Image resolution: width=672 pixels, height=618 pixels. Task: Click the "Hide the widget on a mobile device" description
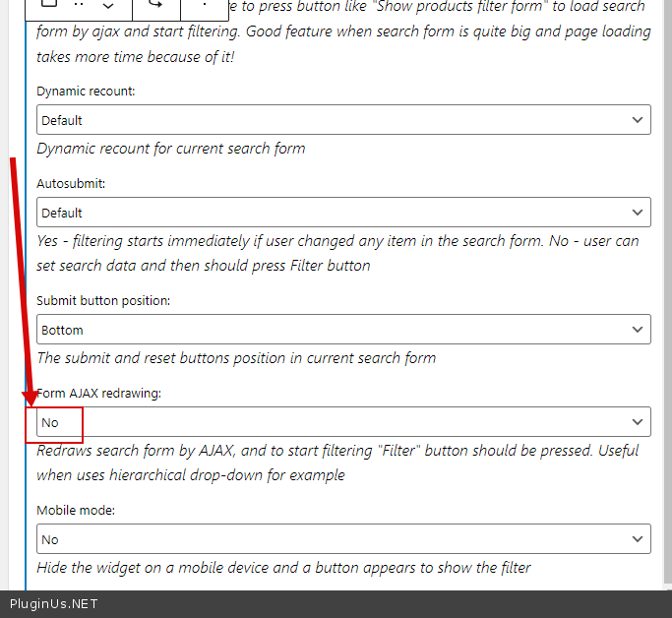283,567
